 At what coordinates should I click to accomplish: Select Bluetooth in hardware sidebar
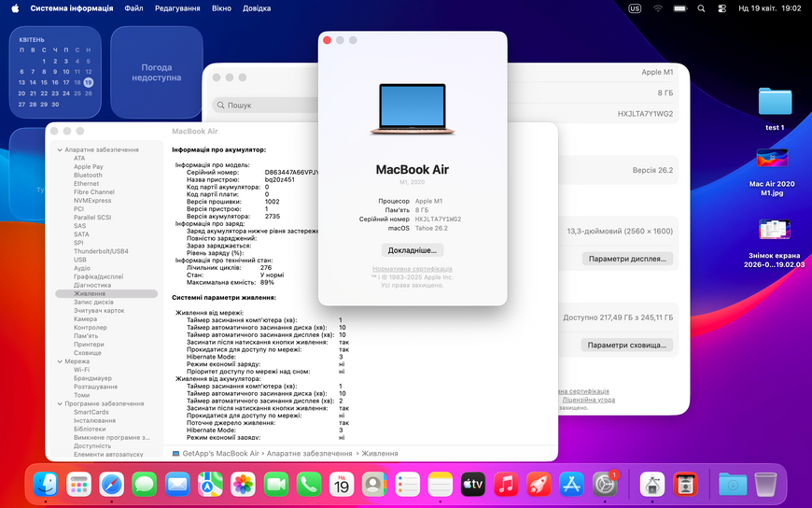point(88,176)
